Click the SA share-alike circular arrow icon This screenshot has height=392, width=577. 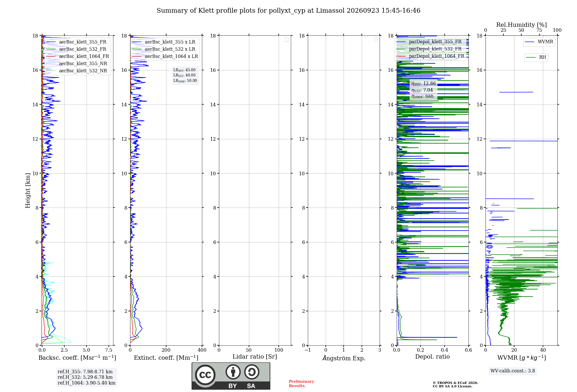pyautogui.click(x=252, y=372)
